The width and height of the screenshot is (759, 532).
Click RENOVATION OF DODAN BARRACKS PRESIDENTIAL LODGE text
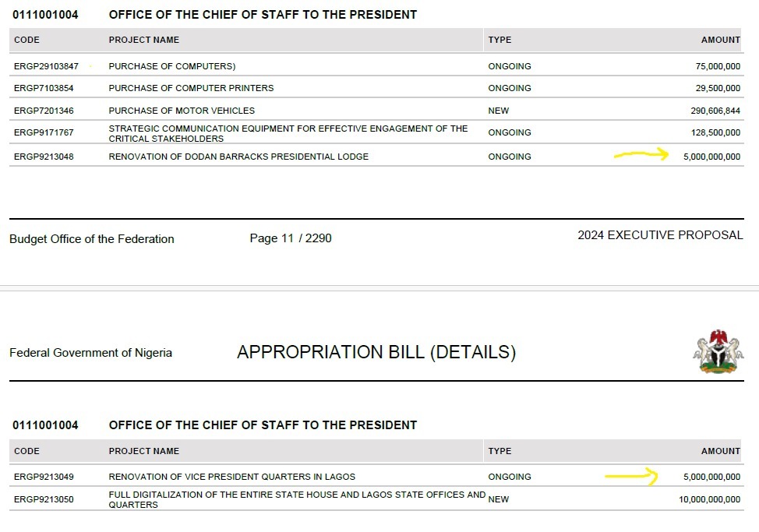point(238,157)
